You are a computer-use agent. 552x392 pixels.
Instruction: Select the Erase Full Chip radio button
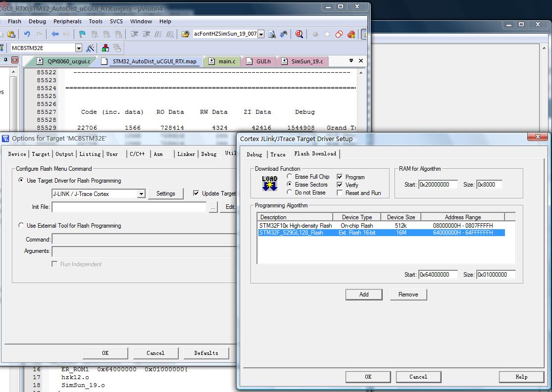[289, 176]
